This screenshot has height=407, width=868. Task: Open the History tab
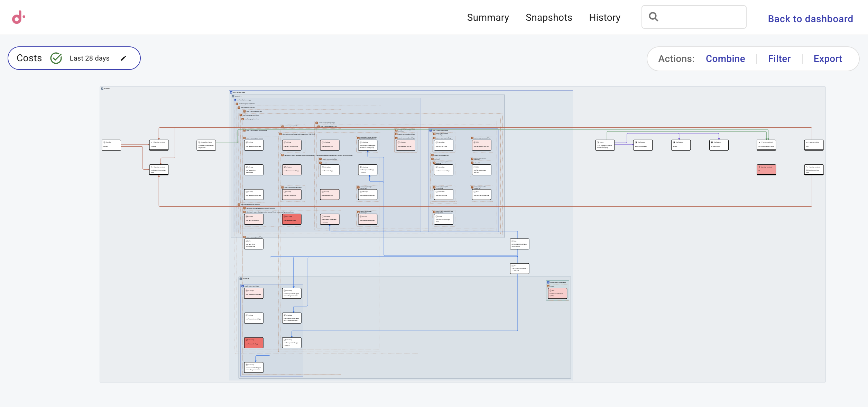(604, 17)
